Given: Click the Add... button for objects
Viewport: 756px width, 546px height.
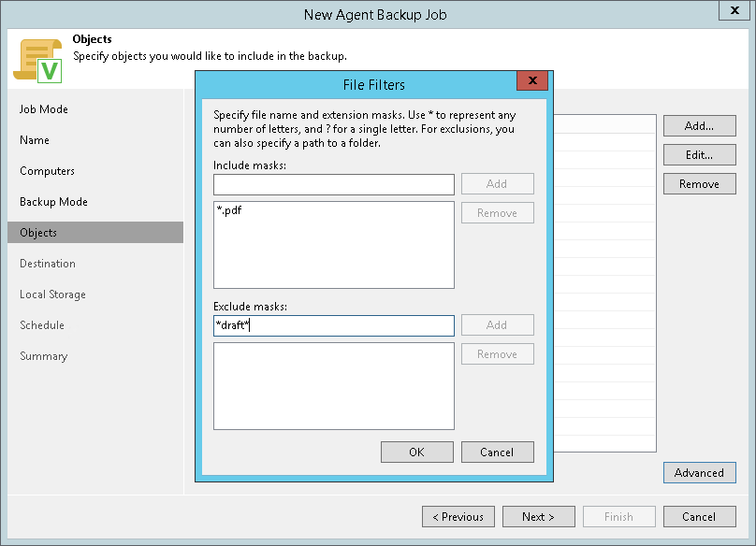Looking at the screenshot, I should click(x=699, y=125).
